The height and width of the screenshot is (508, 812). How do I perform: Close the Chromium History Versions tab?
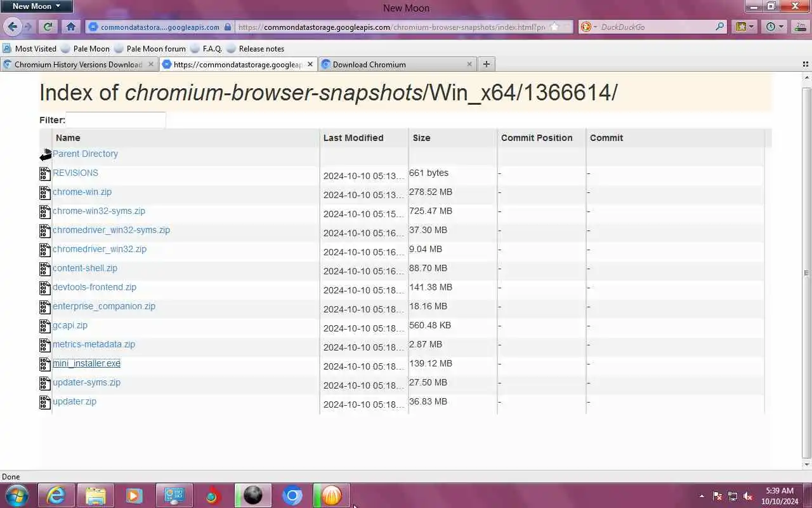[x=151, y=64]
